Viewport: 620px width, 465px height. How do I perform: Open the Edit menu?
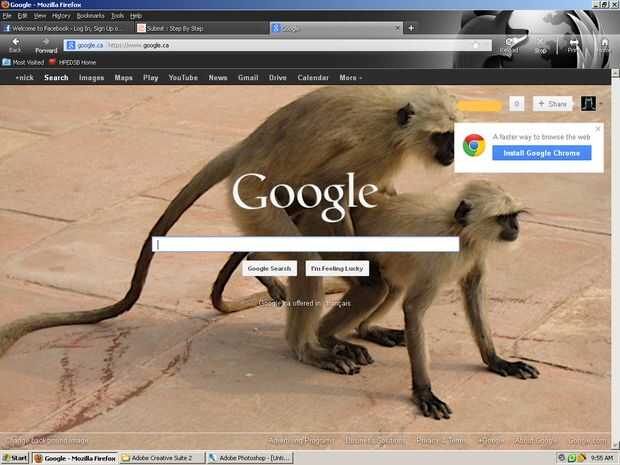[x=22, y=16]
